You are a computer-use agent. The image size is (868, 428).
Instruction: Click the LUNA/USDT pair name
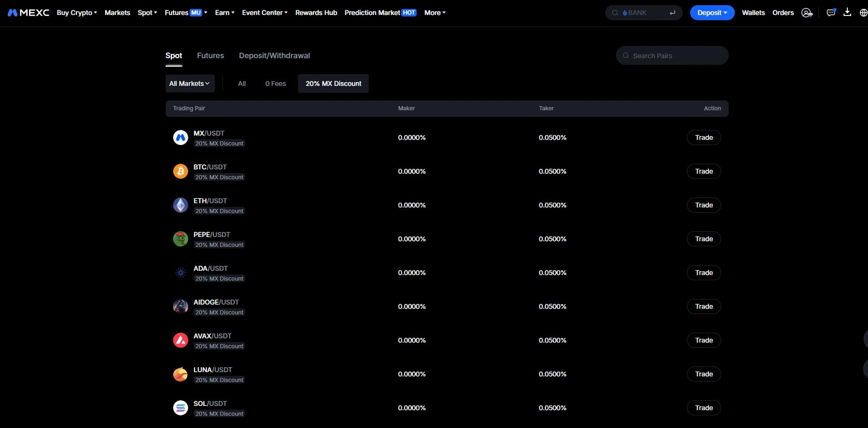coord(213,370)
